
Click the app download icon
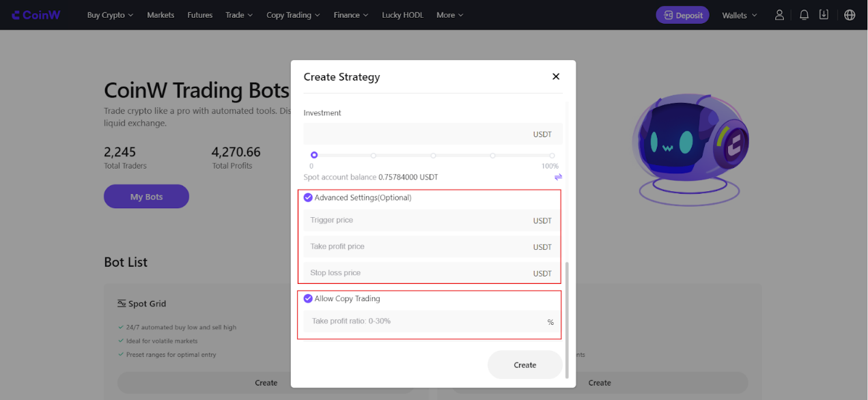tap(824, 15)
